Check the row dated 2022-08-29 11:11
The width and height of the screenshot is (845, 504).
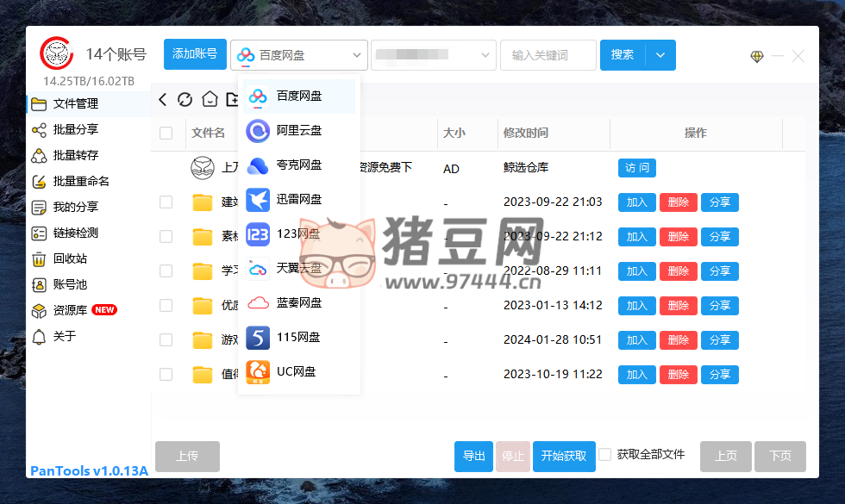point(166,271)
